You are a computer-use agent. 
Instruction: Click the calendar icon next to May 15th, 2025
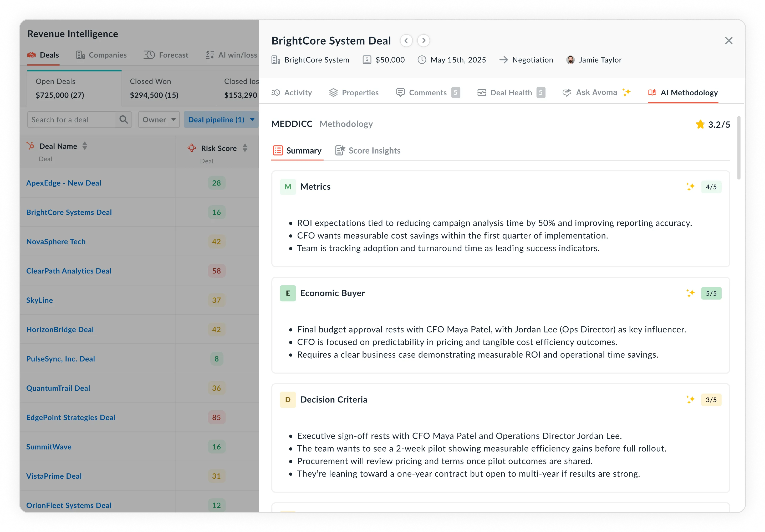point(422,60)
